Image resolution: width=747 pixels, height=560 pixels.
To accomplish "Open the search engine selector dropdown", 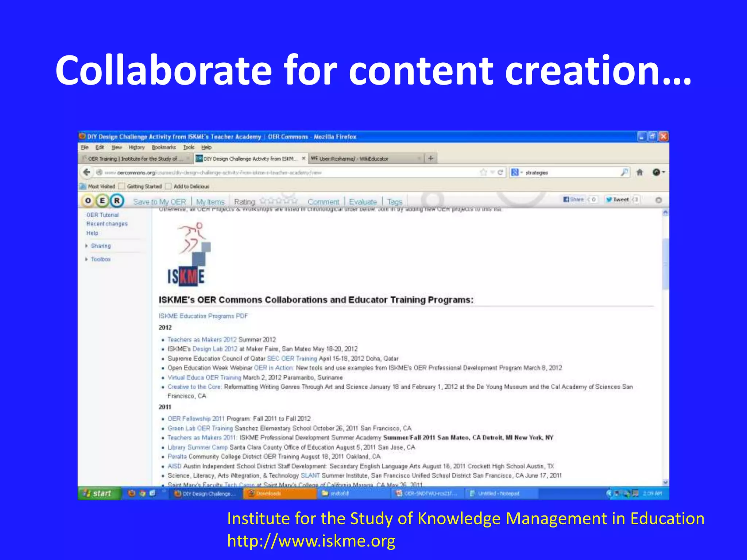I will tap(516, 172).
